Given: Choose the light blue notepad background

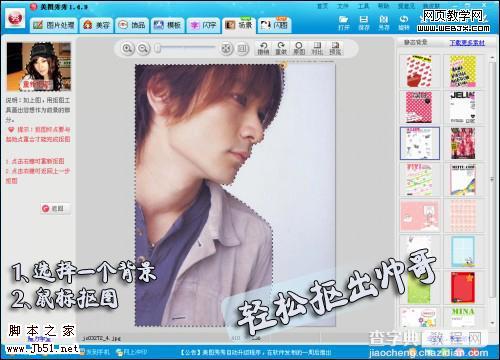Looking at the screenshot, I should click(x=463, y=251).
